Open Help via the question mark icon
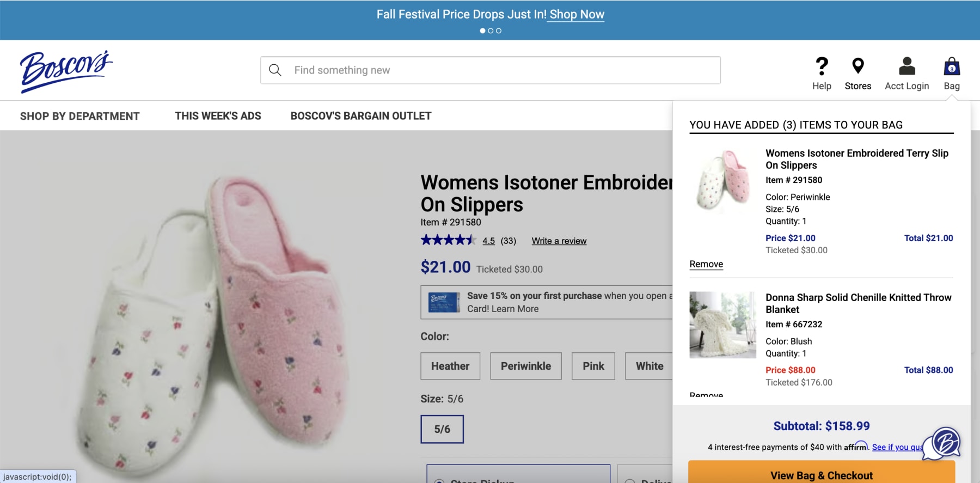This screenshot has height=483, width=980. 822,68
